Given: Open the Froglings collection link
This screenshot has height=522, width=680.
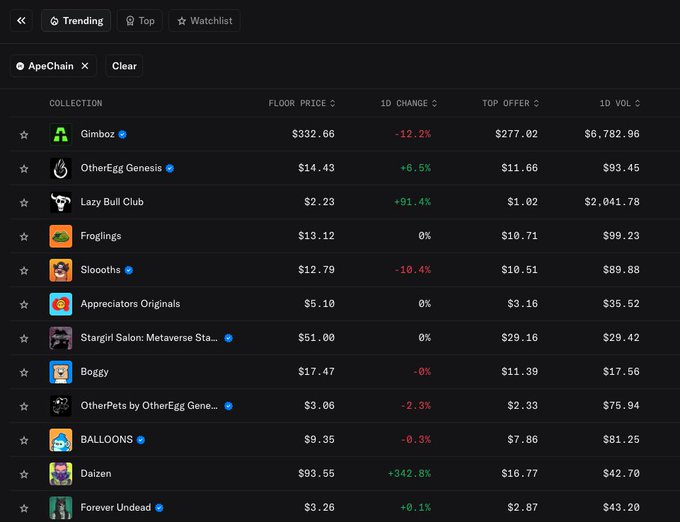Looking at the screenshot, I should (101, 236).
